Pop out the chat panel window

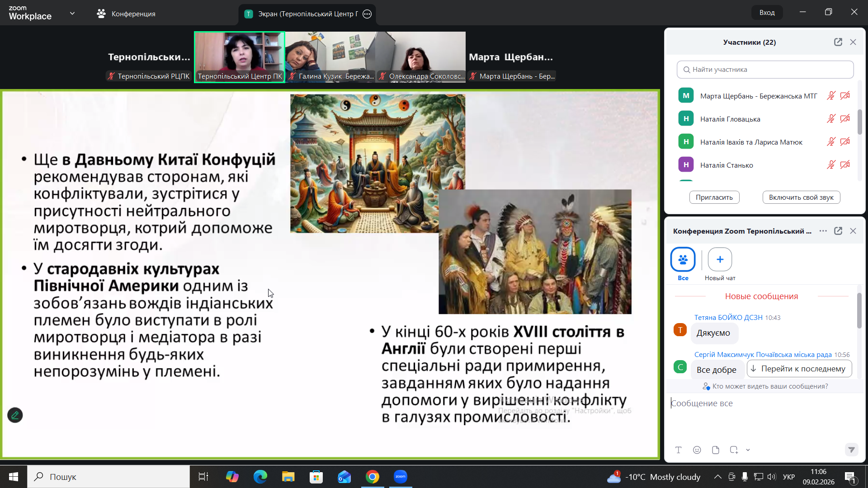pos(838,231)
